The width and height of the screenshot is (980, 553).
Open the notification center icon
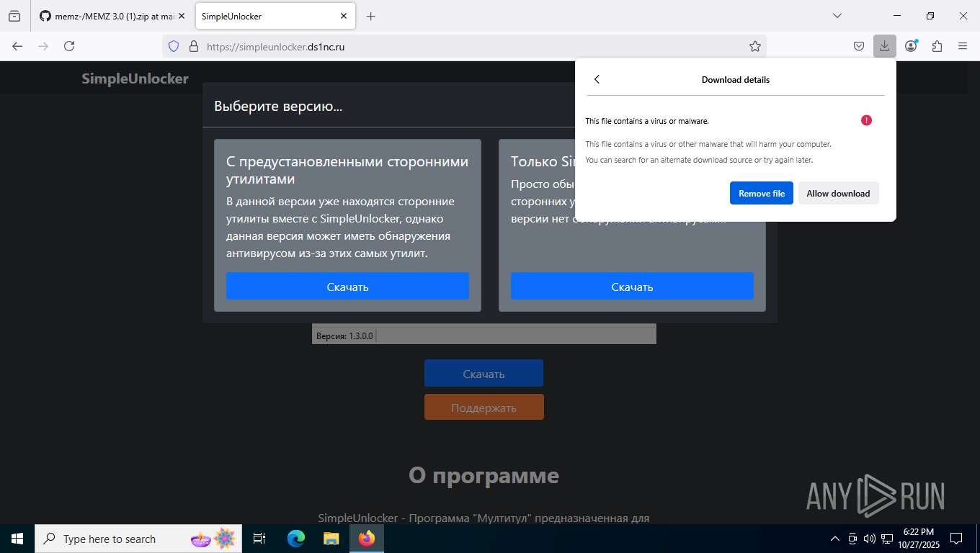tap(956, 539)
